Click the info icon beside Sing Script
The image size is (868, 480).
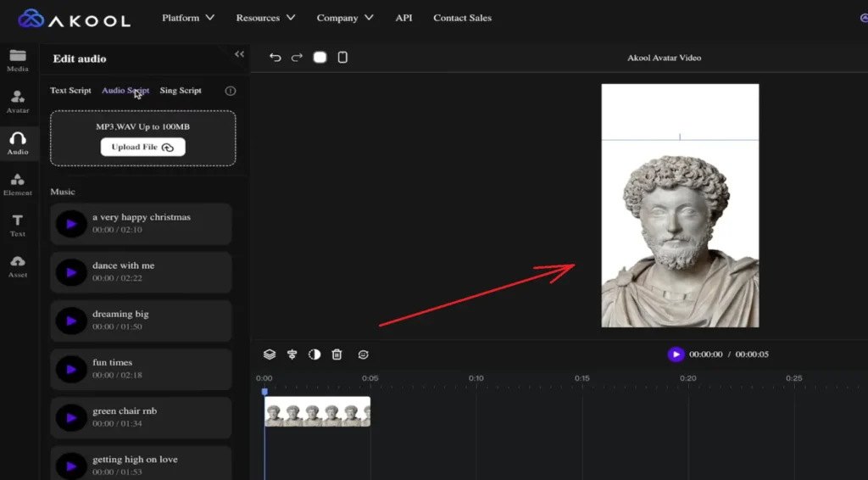[231, 91]
